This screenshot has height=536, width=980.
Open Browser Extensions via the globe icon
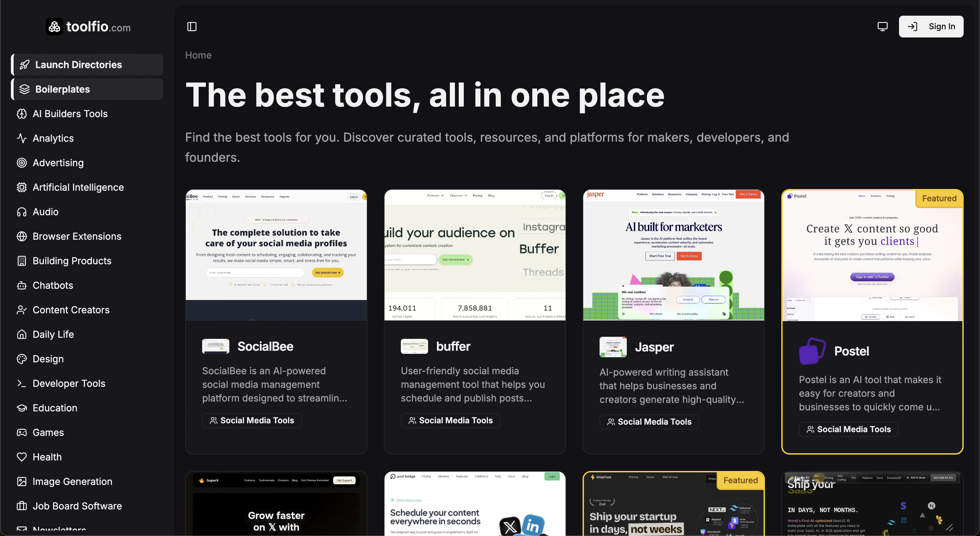click(x=22, y=236)
